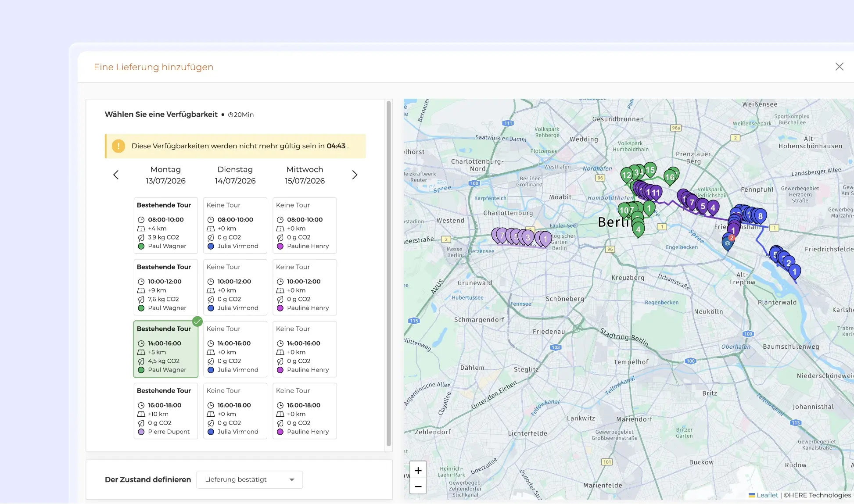
Task: Close the Eine Lieferung hinzufügen dialog
Action: tap(839, 67)
